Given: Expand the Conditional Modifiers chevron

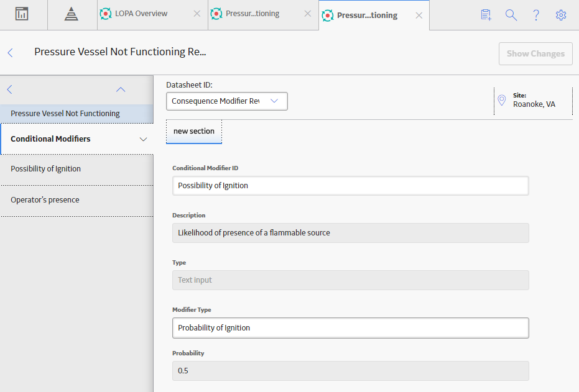Looking at the screenshot, I should coord(143,139).
